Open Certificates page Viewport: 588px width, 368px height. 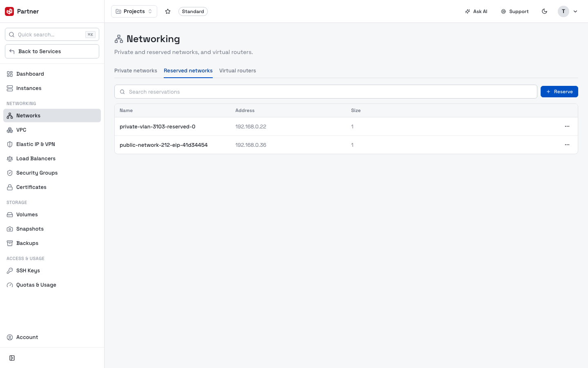pos(52,187)
